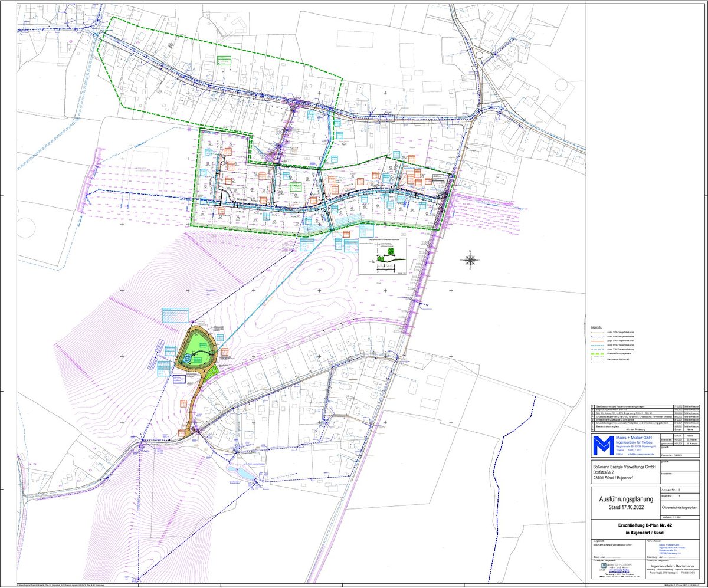Click legend entry 'vorh. SW-Freigefällekanal'
This screenshot has width=708, height=588.
(x=621, y=332)
